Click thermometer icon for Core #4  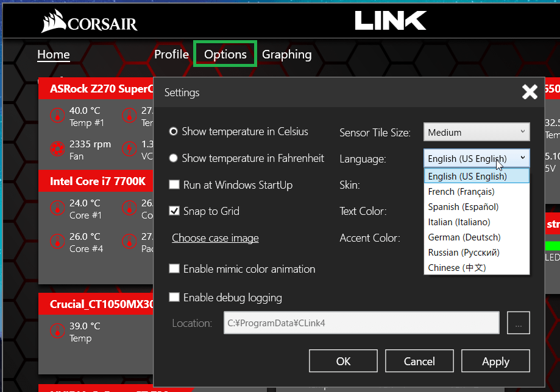tap(57, 242)
